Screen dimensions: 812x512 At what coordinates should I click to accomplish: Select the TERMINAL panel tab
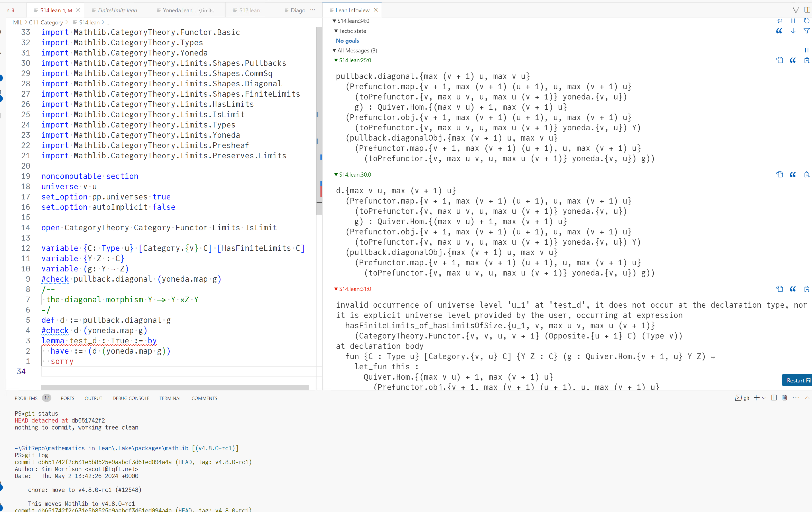(170, 398)
